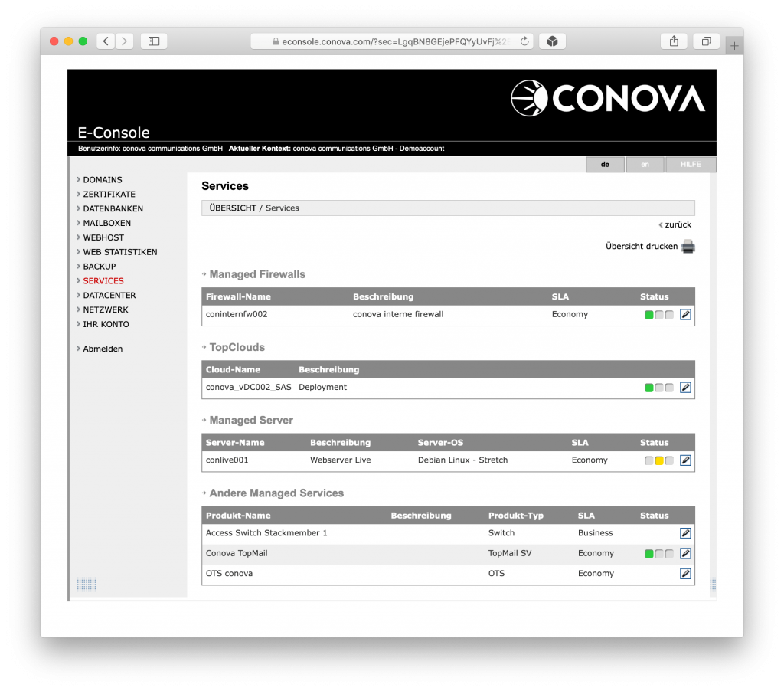Go back with Safari back arrow
Screen dimensions: 784x691
(106, 41)
